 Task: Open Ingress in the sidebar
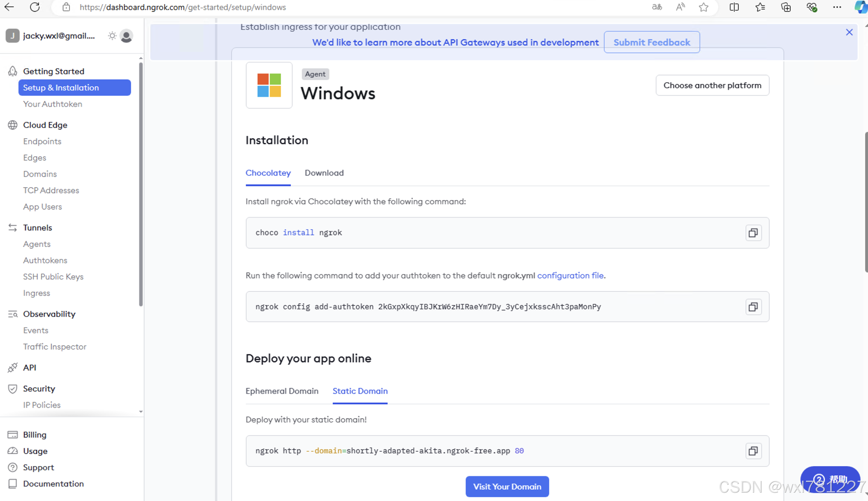coord(36,293)
